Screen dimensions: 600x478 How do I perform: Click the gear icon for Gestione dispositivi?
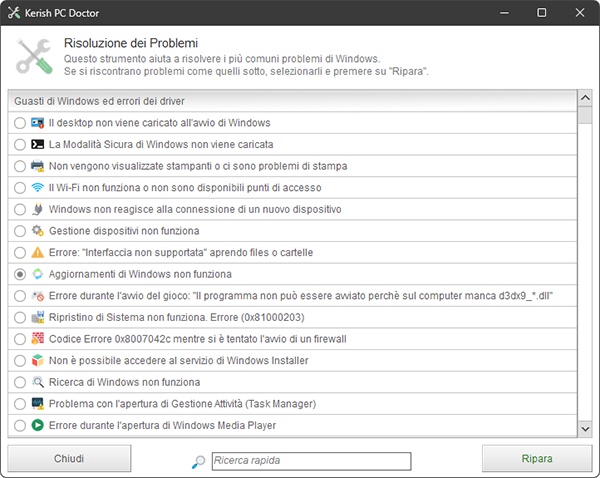coord(38,231)
